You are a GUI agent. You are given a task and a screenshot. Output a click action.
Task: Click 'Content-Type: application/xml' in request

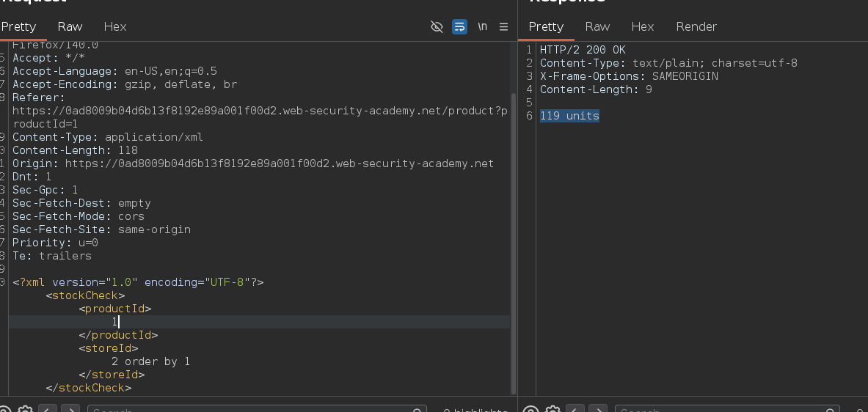pos(108,137)
